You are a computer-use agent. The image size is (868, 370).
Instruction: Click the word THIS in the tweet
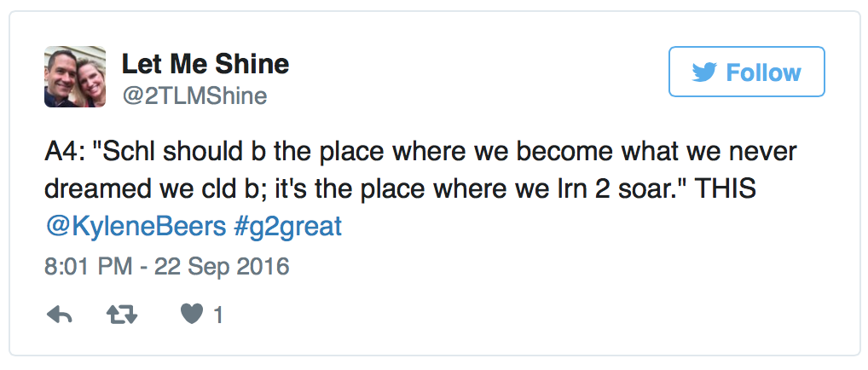[725, 189]
